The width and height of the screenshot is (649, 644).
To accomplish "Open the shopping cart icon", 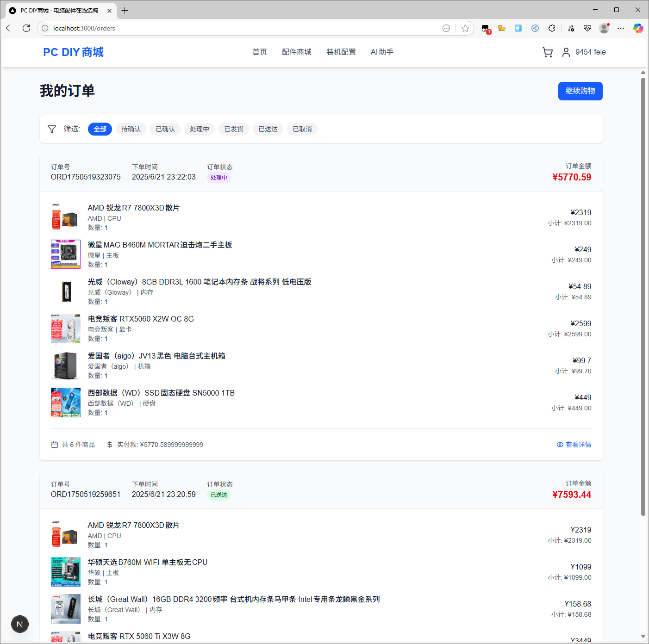I will [x=548, y=52].
